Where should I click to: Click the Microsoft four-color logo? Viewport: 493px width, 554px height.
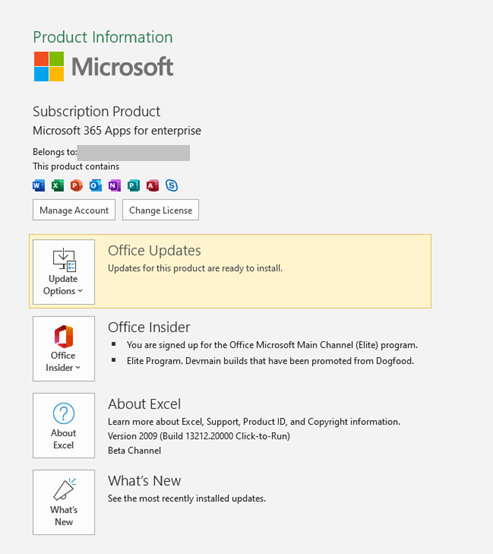pos(49,66)
